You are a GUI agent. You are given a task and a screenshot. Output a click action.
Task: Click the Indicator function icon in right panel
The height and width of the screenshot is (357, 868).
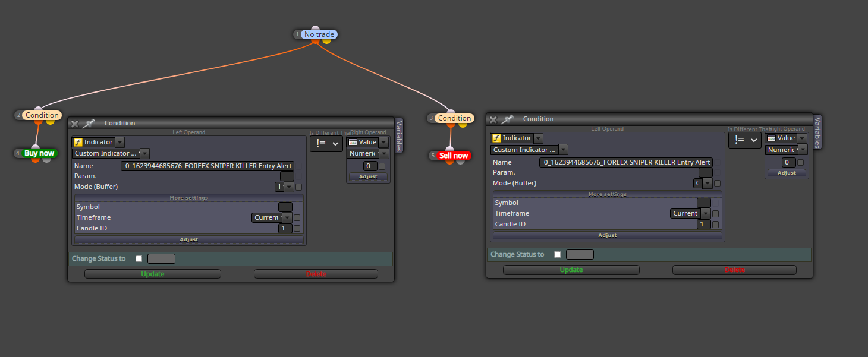pos(496,138)
